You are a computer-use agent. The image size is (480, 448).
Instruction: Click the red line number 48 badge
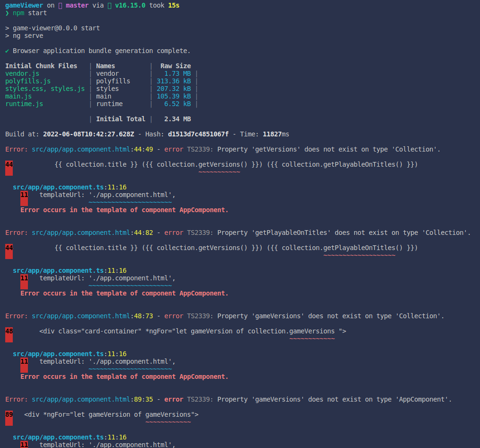pyautogui.click(x=9, y=335)
